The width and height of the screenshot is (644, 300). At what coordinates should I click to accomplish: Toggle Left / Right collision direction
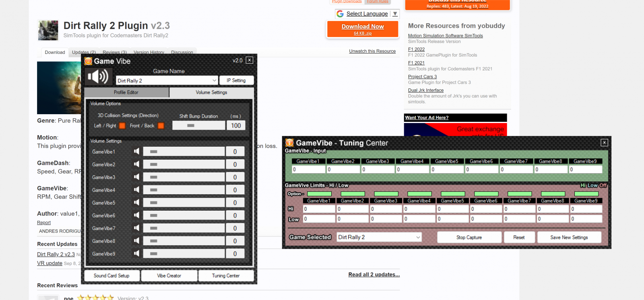pyautogui.click(x=122, y=126)
